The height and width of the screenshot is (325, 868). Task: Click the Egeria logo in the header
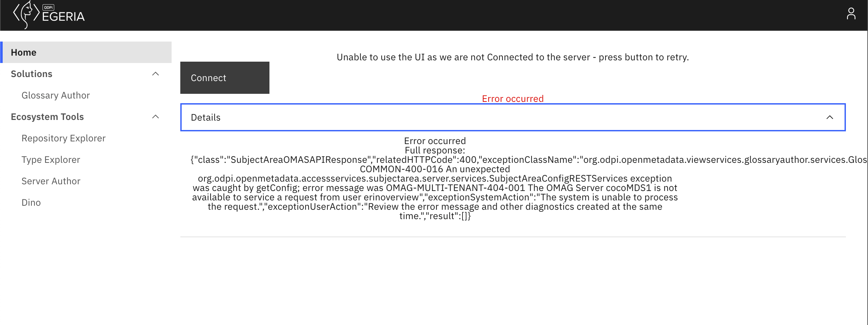(49, 15)
